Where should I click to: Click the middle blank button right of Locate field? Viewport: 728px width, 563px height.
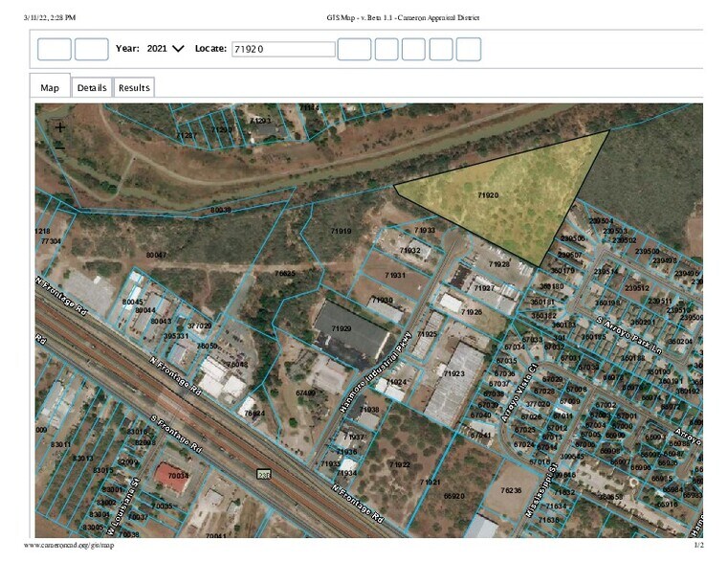413,49
